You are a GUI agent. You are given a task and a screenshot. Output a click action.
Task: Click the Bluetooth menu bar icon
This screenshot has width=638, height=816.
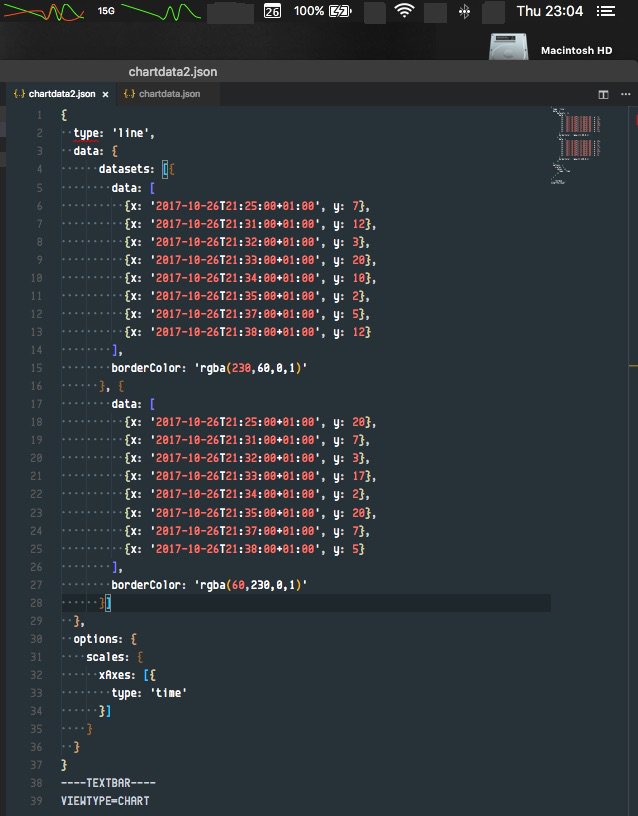[464, 11]
